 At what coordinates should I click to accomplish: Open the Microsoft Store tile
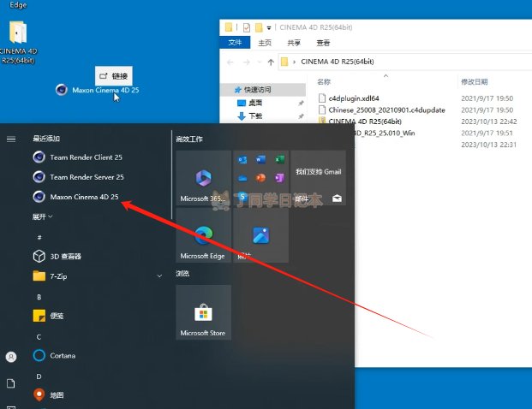(x=202, y=312)
